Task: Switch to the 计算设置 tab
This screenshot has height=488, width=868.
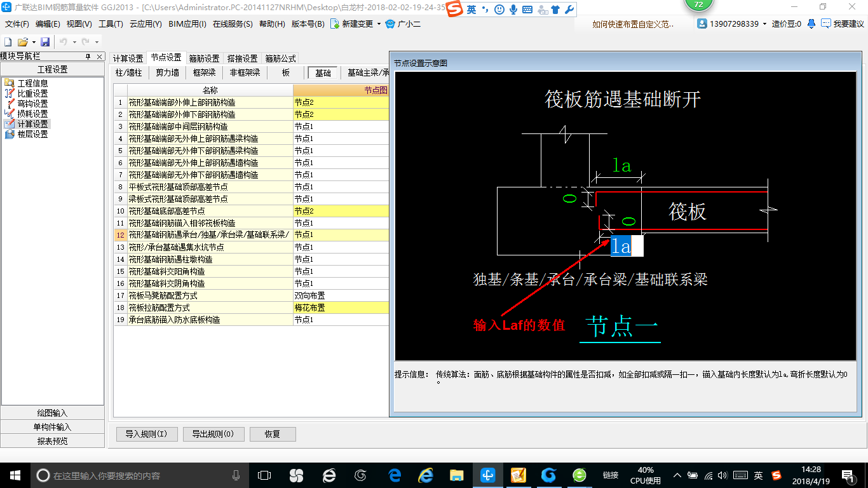Action: (128, 58)
